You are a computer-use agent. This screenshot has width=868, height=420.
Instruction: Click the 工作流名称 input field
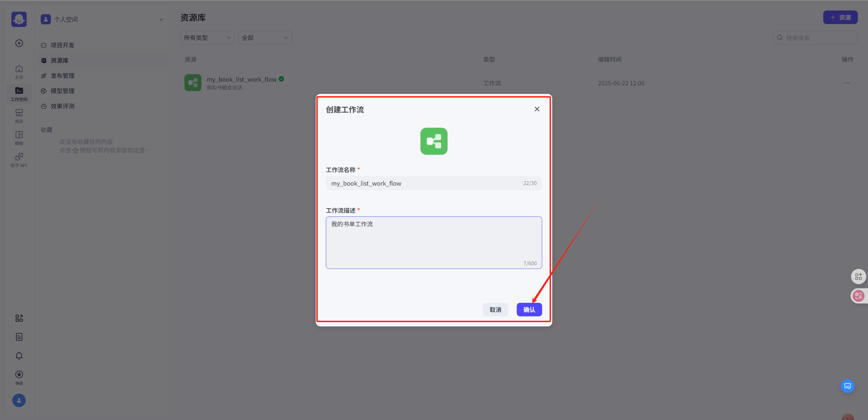[424, 183]
